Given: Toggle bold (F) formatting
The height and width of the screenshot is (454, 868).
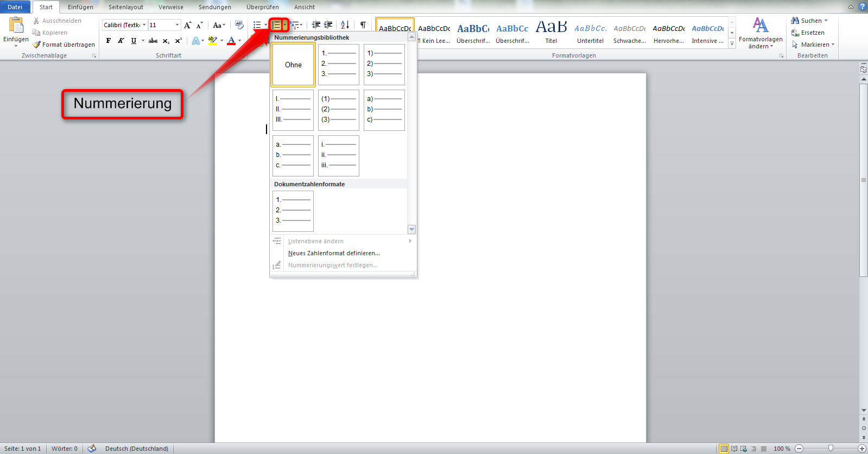Looking at the screenshot, I should (x=109, y=41).
